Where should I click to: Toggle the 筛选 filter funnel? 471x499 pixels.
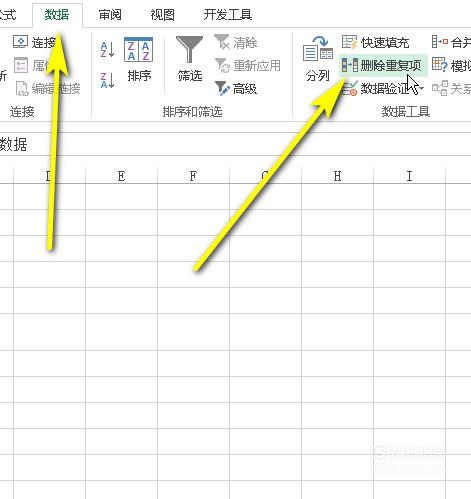[x=189, y=60]
